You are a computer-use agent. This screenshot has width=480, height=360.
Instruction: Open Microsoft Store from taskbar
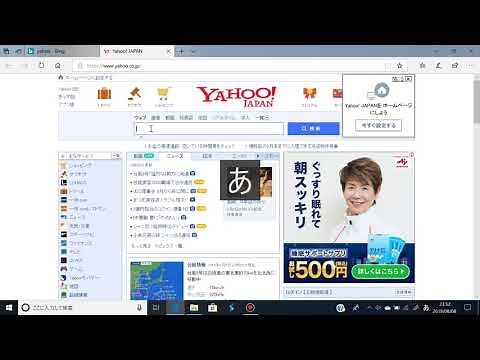(x=213, y=307)
